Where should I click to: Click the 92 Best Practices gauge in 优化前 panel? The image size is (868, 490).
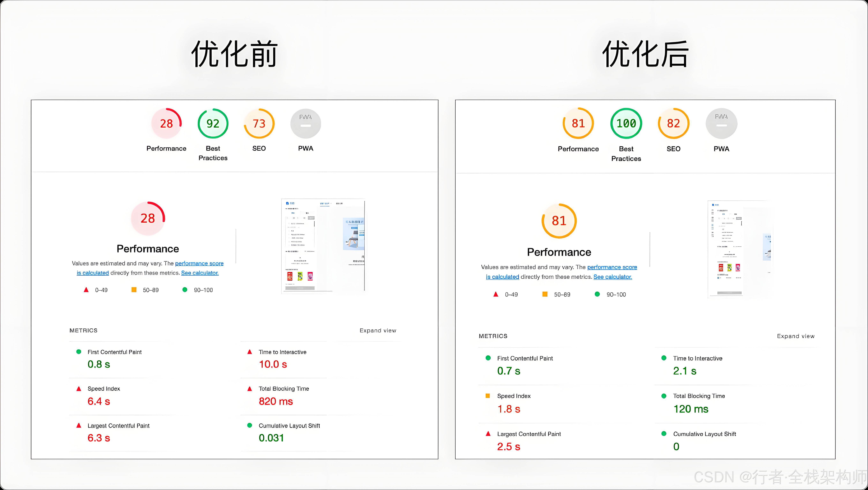pyautogui.click(x=213, y=123)
